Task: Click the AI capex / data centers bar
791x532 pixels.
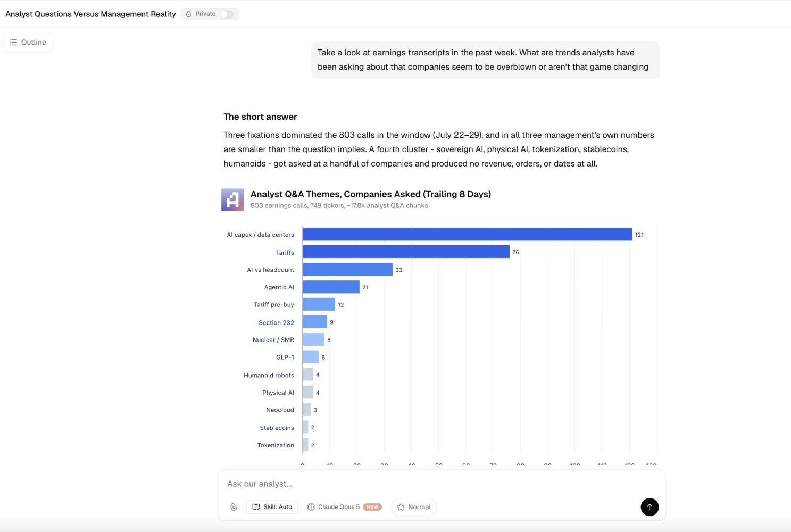Action: [468, 234]
